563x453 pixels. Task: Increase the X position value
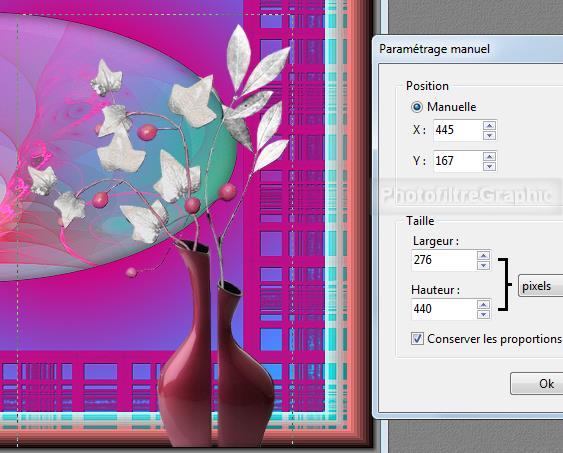pyautogui.click(x=489, y=125)
